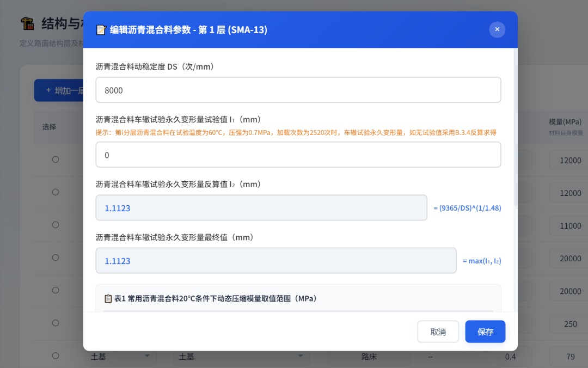588x368 pixels.
Task: Focus the 永久变形量试验值 l₁ input showing 0
Action: [298, 155]
